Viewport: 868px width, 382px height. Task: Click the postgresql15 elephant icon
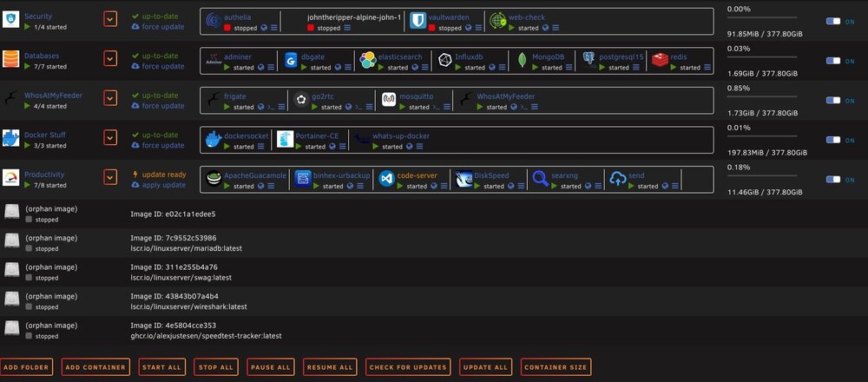click(x=589, y=61)
